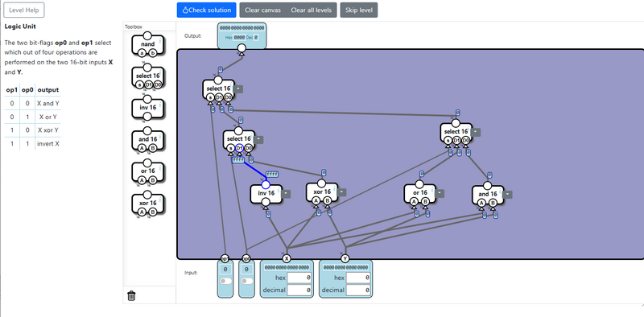Click Clear all levels button

tap(312, 10)
